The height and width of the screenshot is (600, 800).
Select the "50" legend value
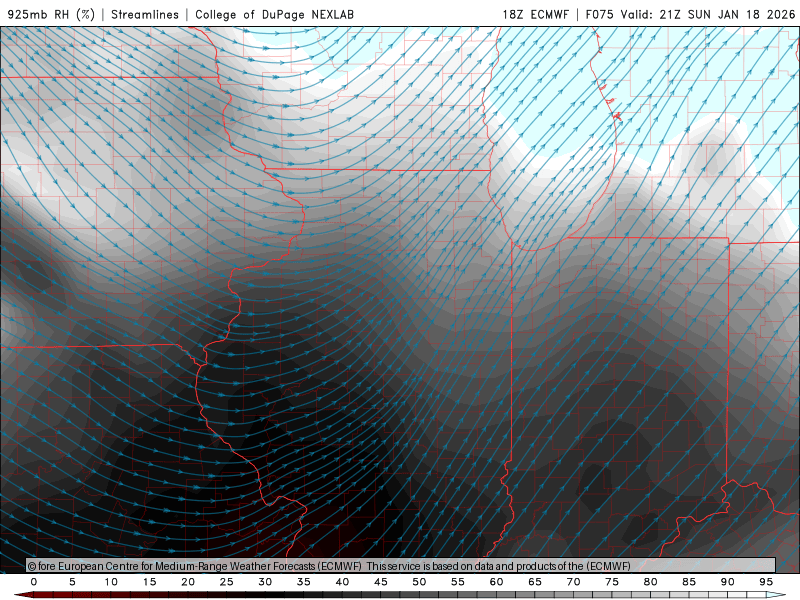[x=419, y=582]
